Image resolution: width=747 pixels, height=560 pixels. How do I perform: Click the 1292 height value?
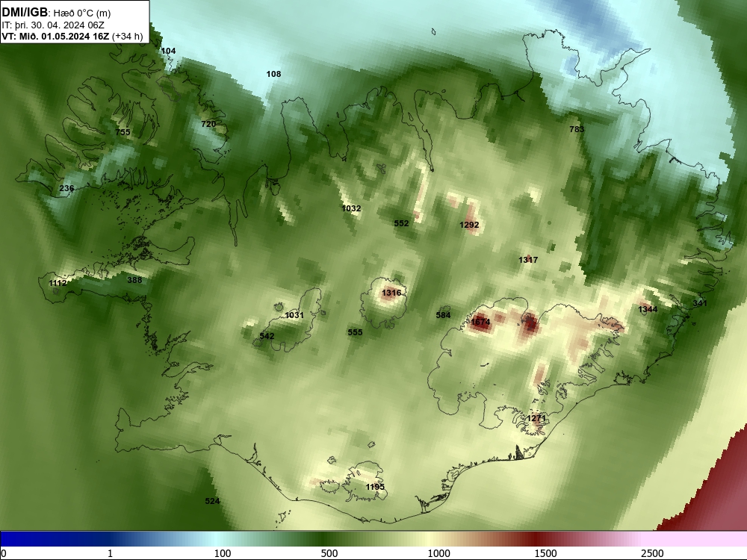469,225
